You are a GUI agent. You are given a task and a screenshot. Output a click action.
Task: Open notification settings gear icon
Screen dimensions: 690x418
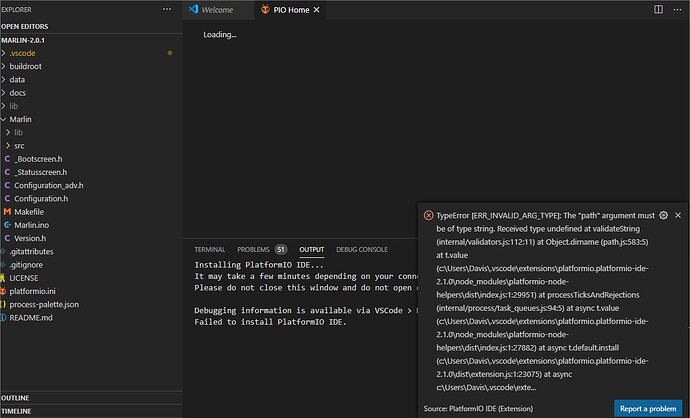click(x=663, y=215)
